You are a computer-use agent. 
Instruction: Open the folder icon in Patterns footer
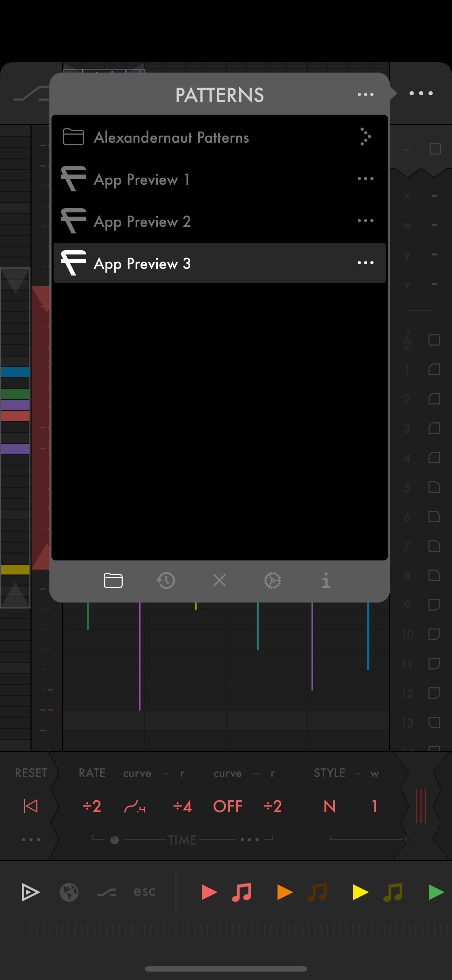coord(113,580)
